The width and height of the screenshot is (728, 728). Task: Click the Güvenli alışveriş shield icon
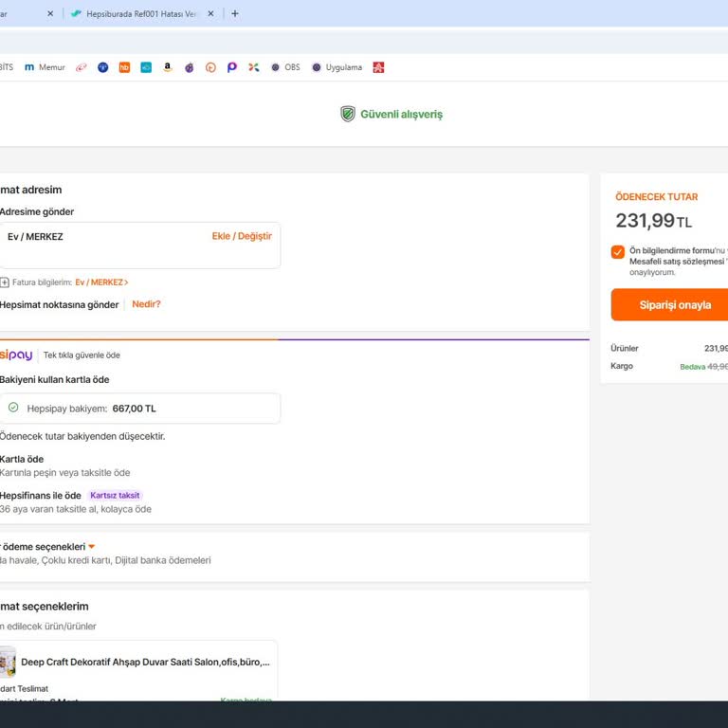[x=348, y=114]
